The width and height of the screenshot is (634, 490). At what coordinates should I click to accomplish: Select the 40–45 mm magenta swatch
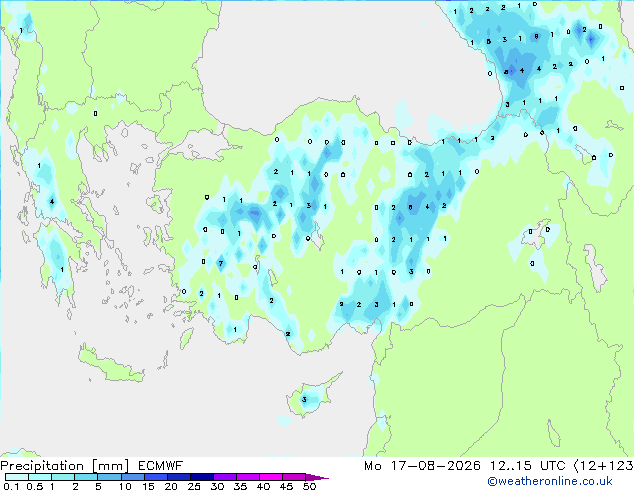[271, 477]
